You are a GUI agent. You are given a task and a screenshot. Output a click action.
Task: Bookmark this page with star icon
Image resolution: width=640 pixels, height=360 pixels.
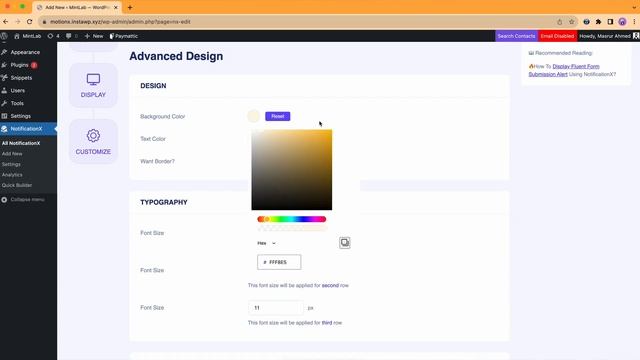pyautogui.click(x=571, y=22)
